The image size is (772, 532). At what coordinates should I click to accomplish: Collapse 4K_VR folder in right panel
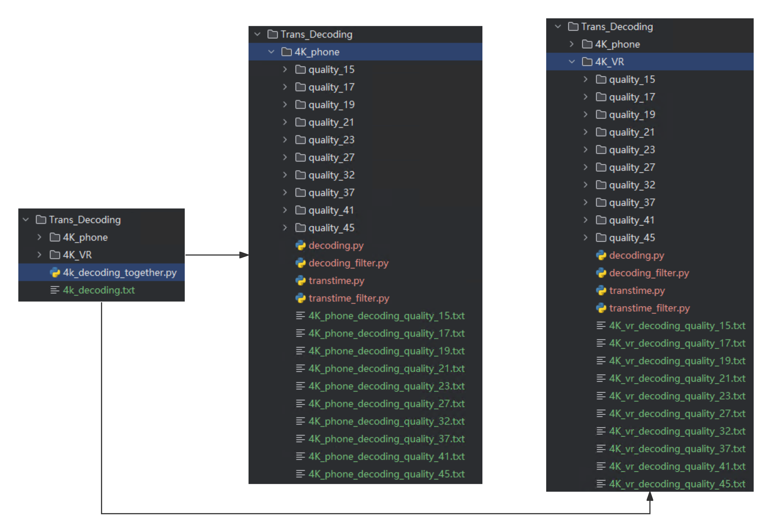pyautogui.click(x=572, y=62)
